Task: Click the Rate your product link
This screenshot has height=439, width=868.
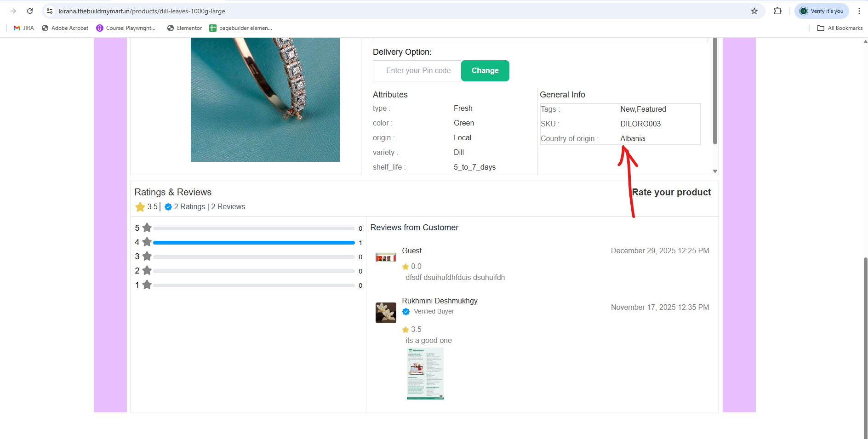Action: [672, 192]
